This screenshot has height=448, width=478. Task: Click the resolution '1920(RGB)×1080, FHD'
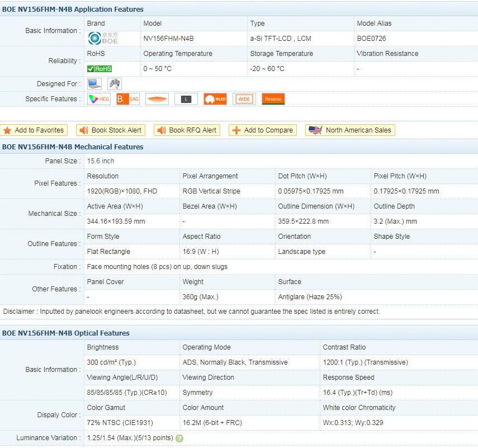(x=122, y=191)
